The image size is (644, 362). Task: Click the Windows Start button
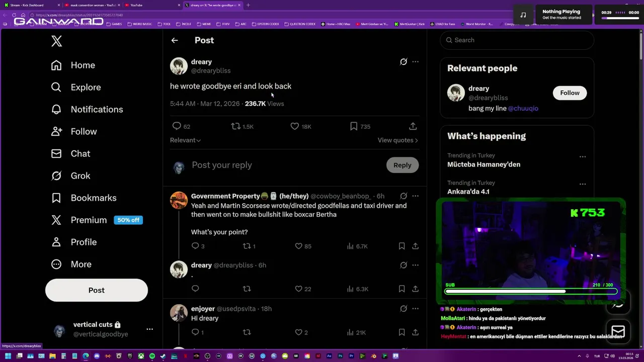8,356
